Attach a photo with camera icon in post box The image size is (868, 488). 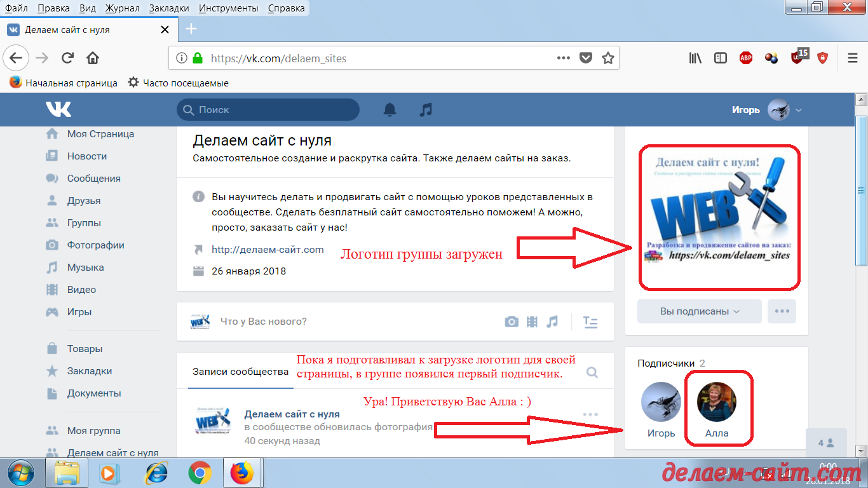click(x=512, y=322)
